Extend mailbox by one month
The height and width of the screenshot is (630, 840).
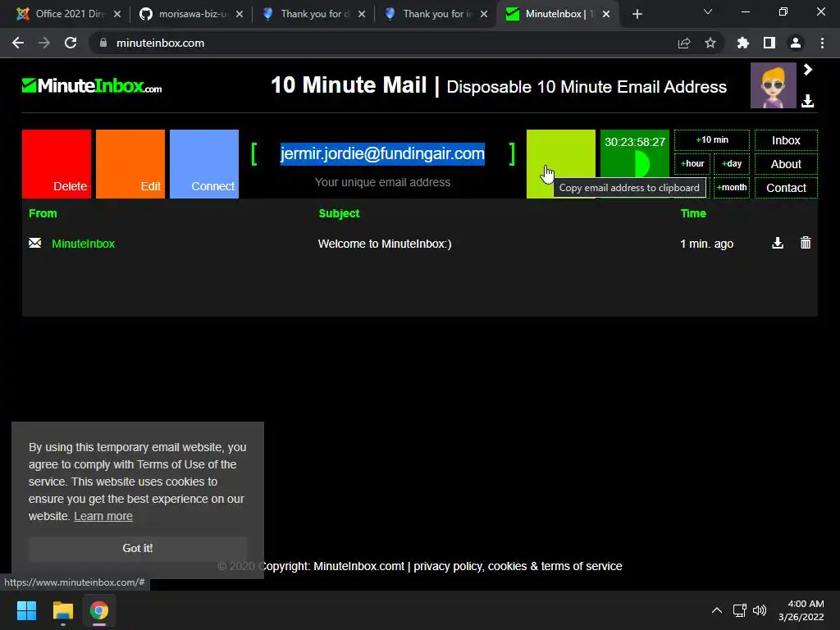[x=731, y=188]
